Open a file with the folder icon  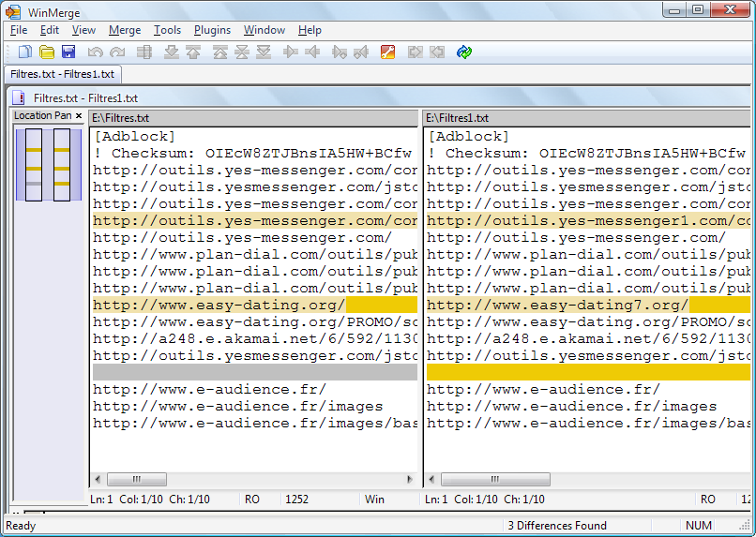[x=47, y=52]
